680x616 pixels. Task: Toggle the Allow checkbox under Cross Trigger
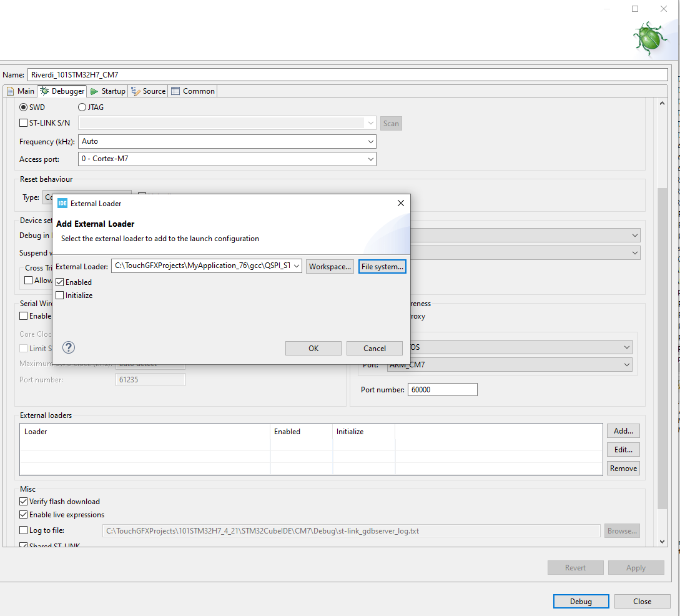[x=29, y=281]
